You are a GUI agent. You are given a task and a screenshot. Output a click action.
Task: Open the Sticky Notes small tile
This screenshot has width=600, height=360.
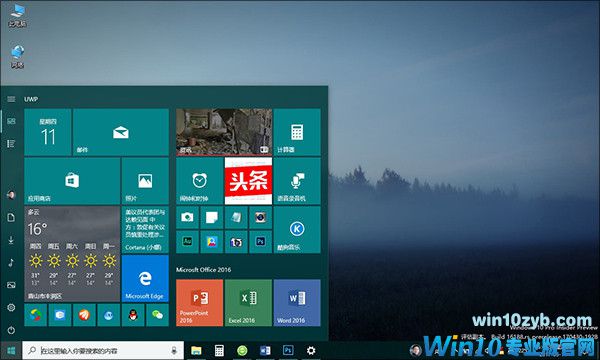212,217
